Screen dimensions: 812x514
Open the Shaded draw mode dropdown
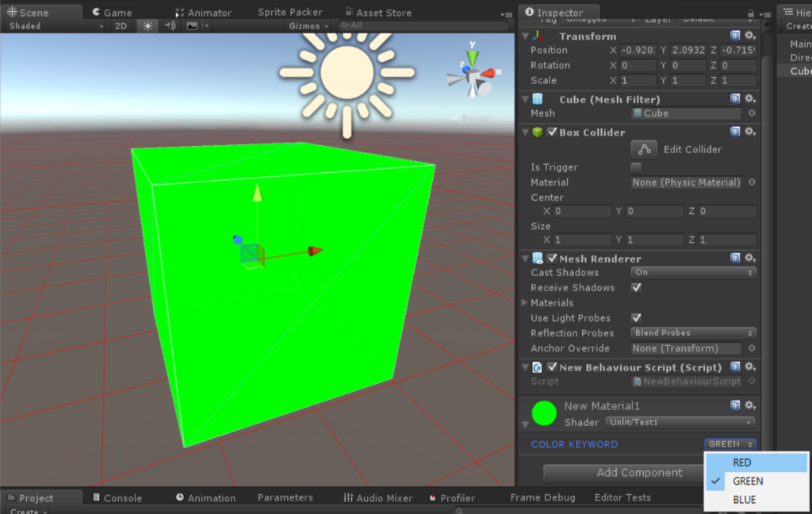pos(55,26)
